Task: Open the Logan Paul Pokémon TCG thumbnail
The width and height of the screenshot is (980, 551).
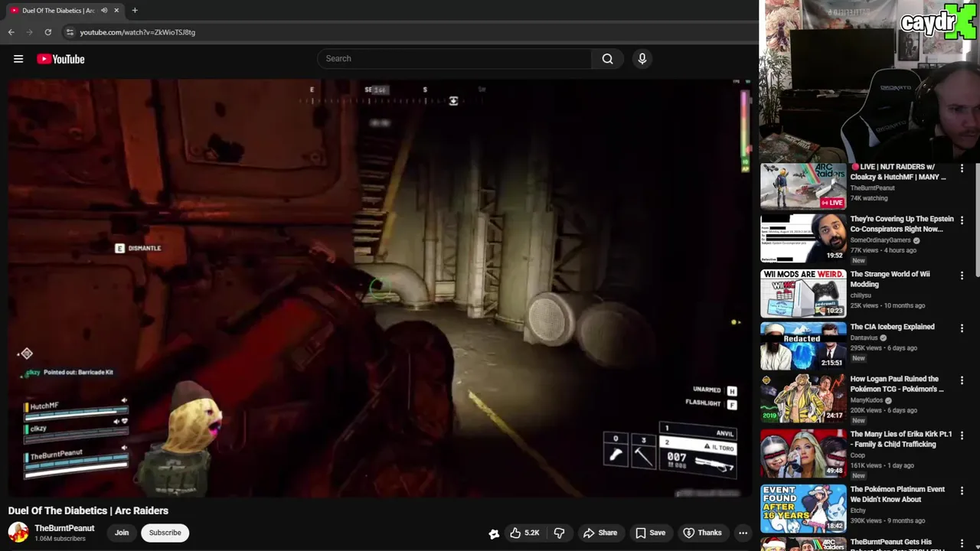Action: [x=803, y=398]
